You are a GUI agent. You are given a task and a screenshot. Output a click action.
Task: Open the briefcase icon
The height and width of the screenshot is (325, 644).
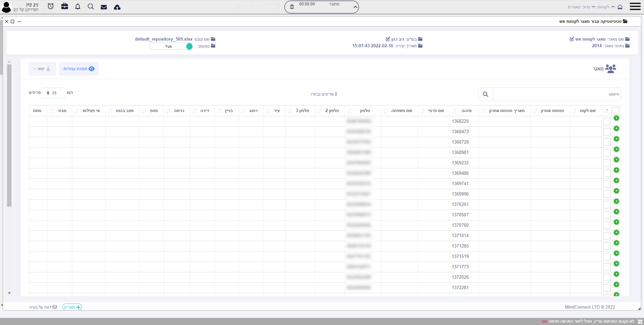tap(65, 6)
